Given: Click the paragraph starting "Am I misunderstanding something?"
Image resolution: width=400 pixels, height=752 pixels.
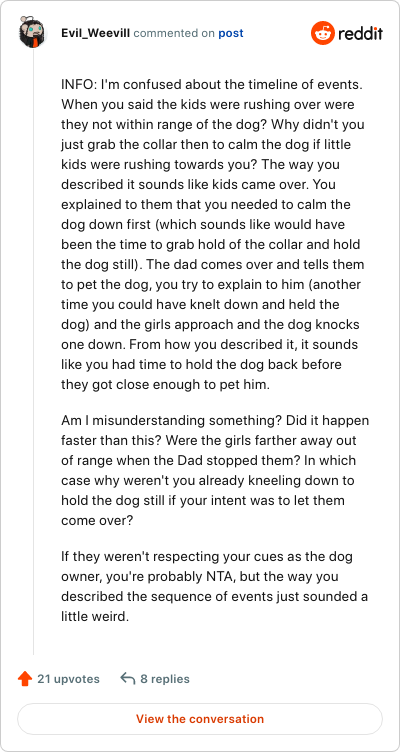Looking at the screenshot, I should point(215,470).
